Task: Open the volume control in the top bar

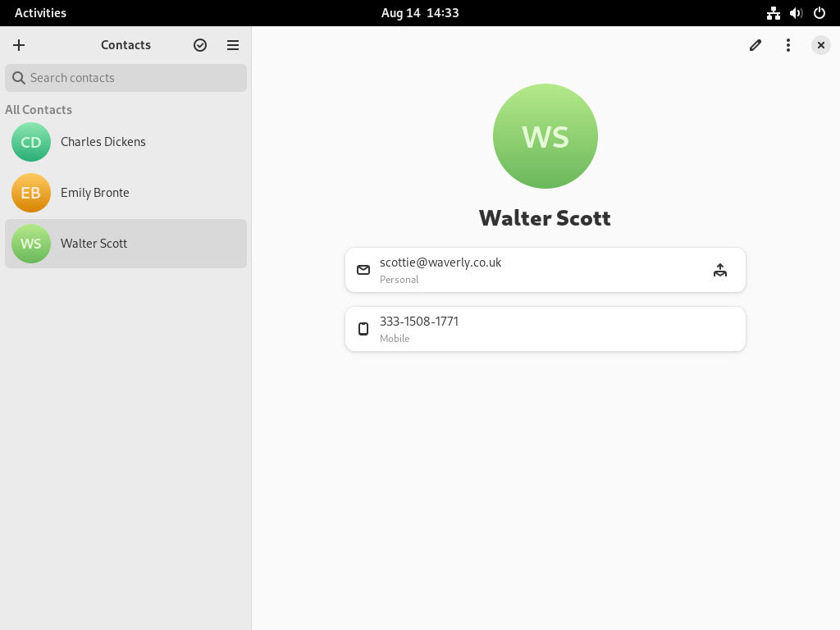Action: [x=796, y=13]
